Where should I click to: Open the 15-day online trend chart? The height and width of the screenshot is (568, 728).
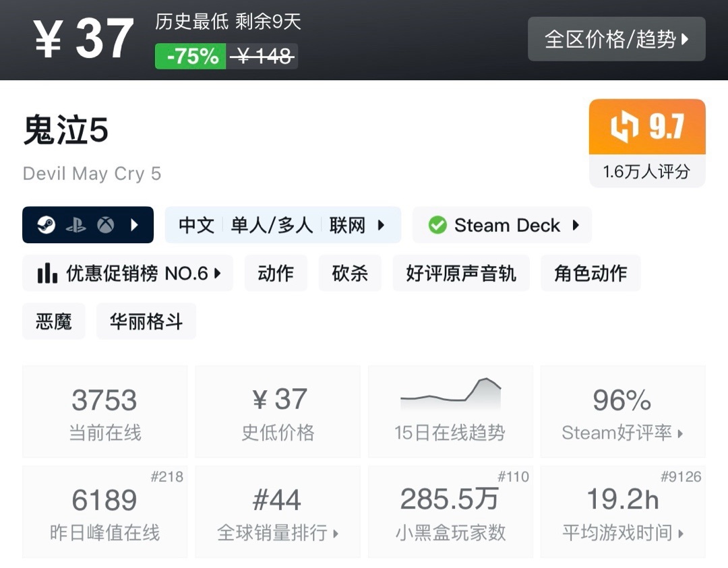click(x=450, y=412)
